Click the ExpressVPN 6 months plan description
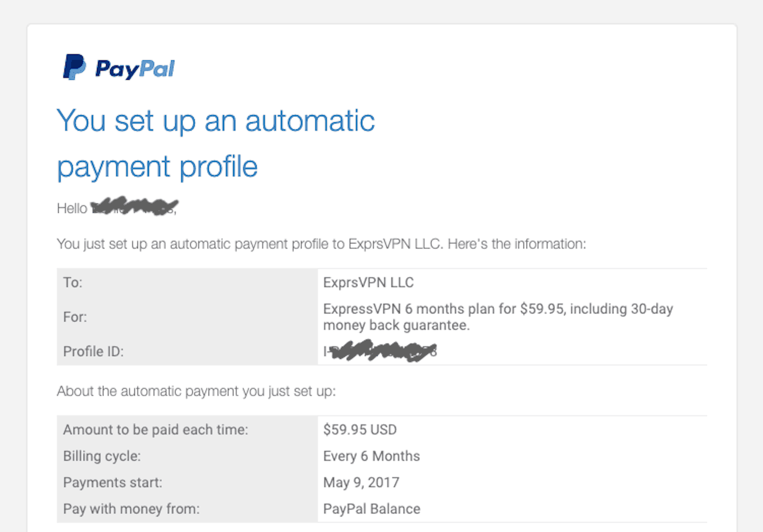The image size is (763, 532). click(498, 317)
